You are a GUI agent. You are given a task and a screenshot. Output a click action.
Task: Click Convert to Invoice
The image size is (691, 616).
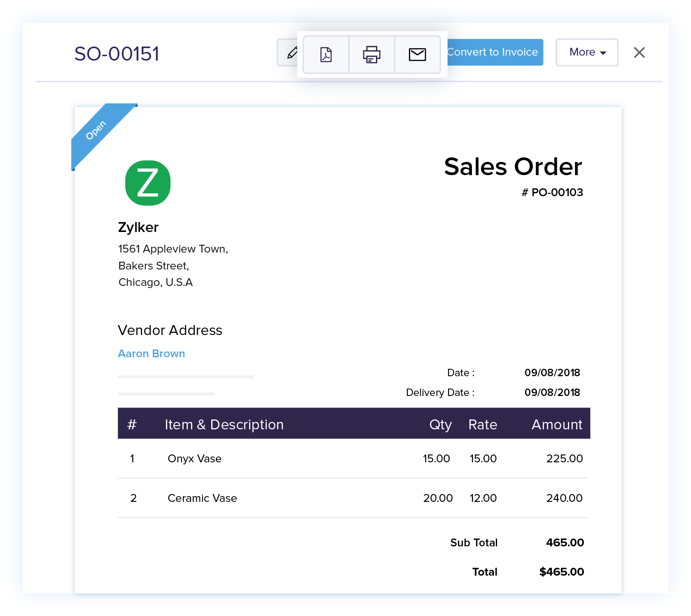(493, 52)
